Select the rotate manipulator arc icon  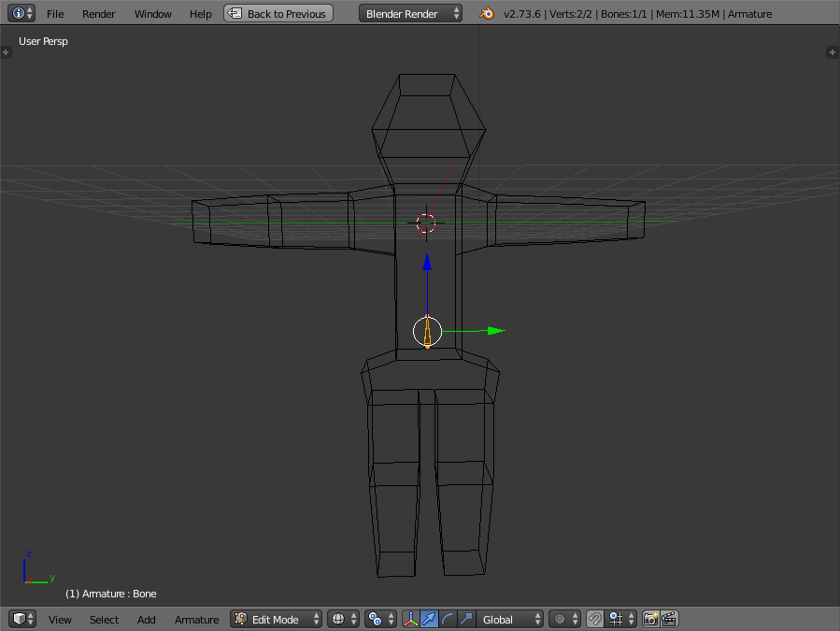tap(448, 619)
